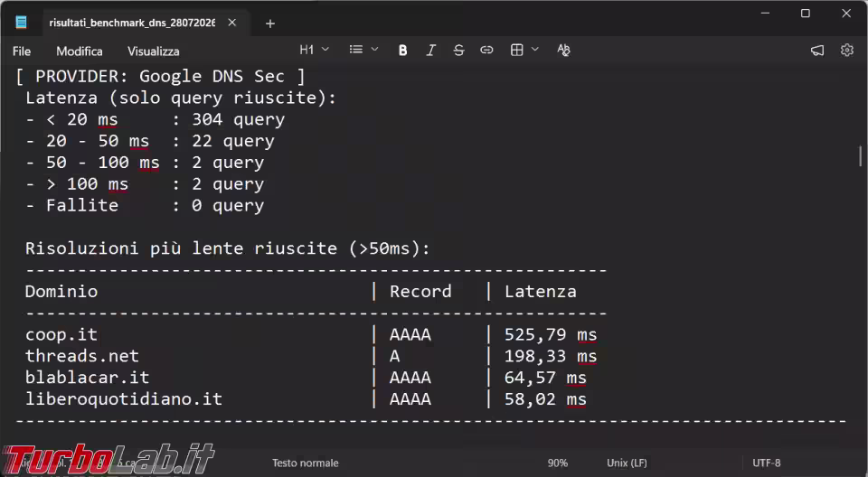Screen dimensions: 868x477
Task: Apply italic formatting to the text
Action: click(430, 51)
